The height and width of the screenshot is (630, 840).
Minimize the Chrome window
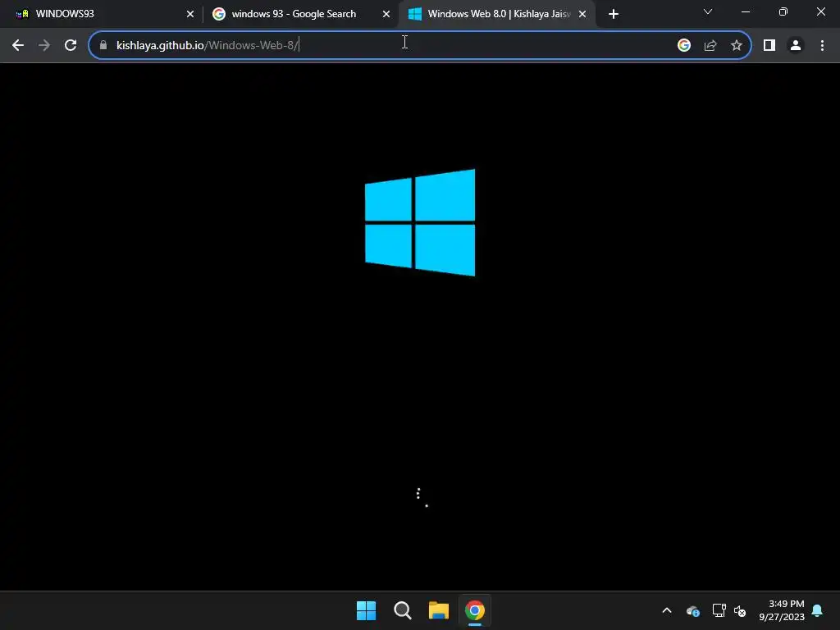745,11
